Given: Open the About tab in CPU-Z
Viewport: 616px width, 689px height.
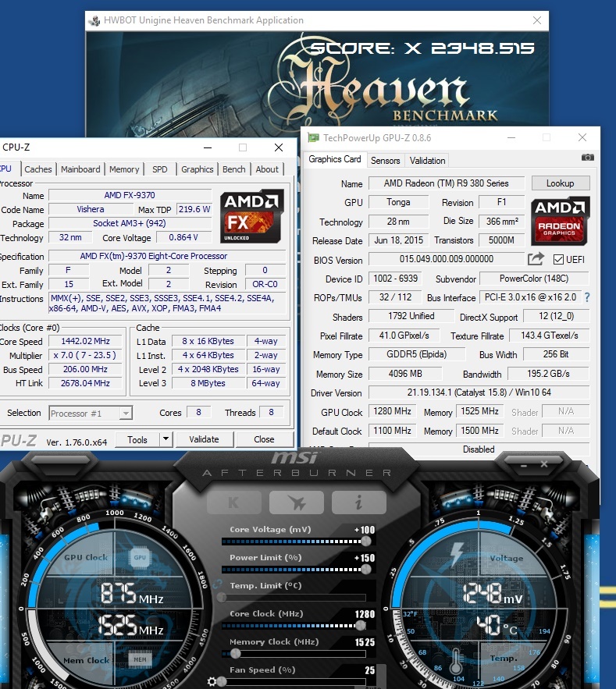Looking at the screenshot, I should point(267,169).
